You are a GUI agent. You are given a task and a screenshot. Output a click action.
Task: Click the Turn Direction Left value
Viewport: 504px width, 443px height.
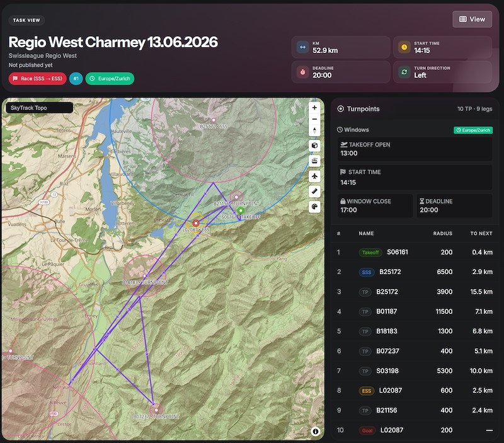point(420,75)
